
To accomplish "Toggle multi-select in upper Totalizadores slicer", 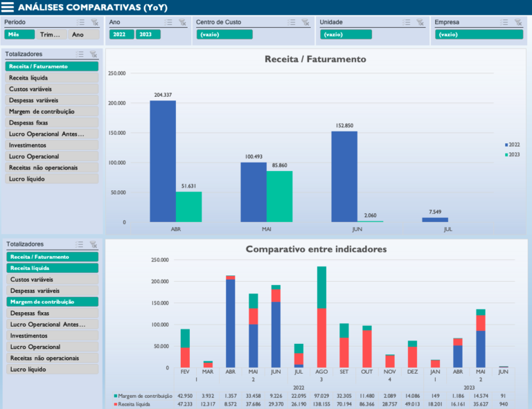I will click(80, 54).
